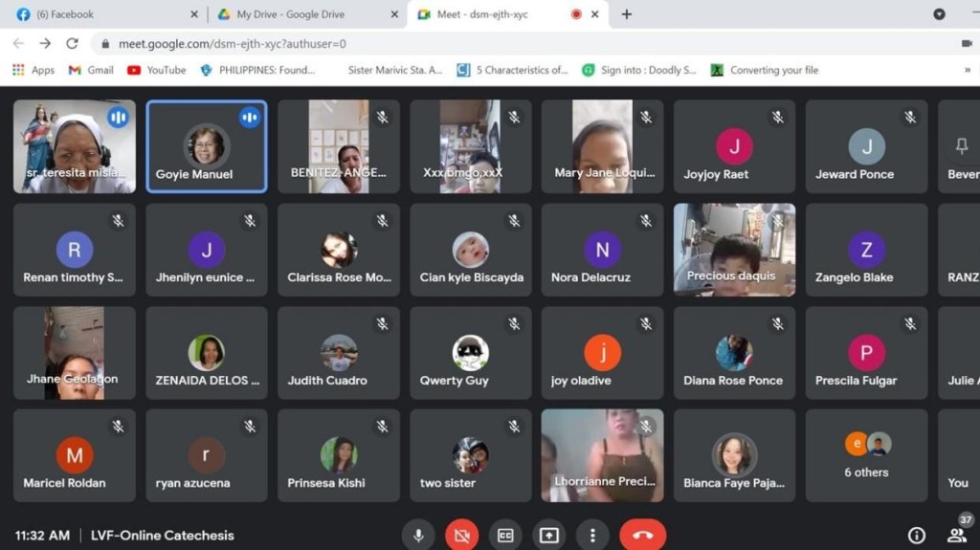The height and width of the screenshot is (550, 980).
Task: Mute the microphone in Meet toolbar
Action: tap(418, 536)
